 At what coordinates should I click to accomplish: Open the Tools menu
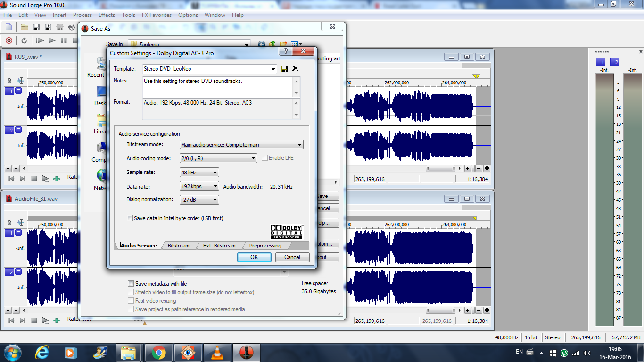pos(128,15)
